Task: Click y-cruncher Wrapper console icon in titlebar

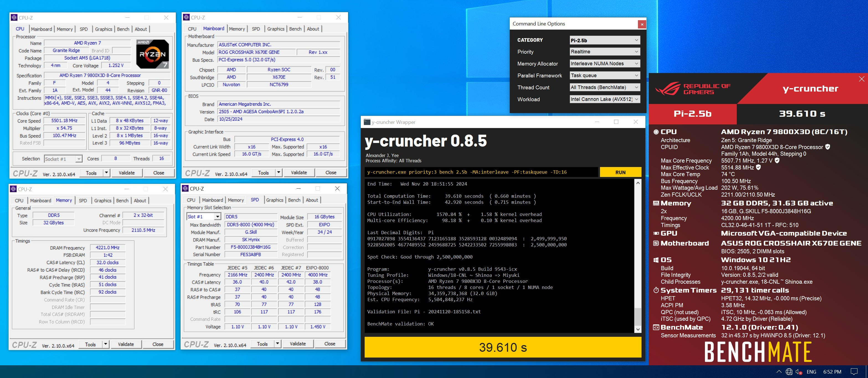Action: click(367, 122)
